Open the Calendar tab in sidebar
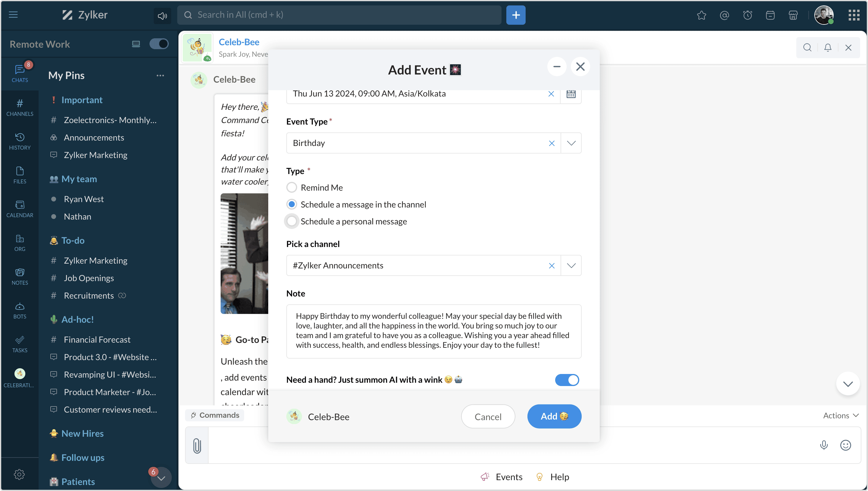Viewport: 868px width, 491px height. [x=20, y=209]
